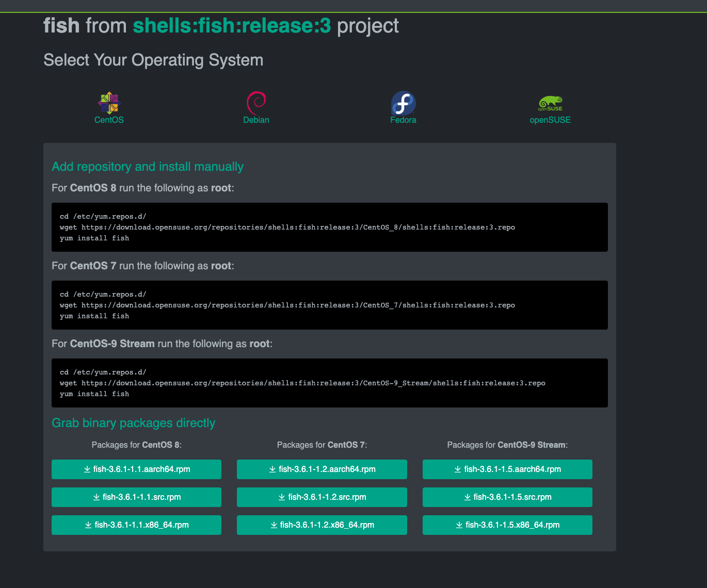Download fish-3.6.1-1.5.src.rpm package

pos(507,497)
